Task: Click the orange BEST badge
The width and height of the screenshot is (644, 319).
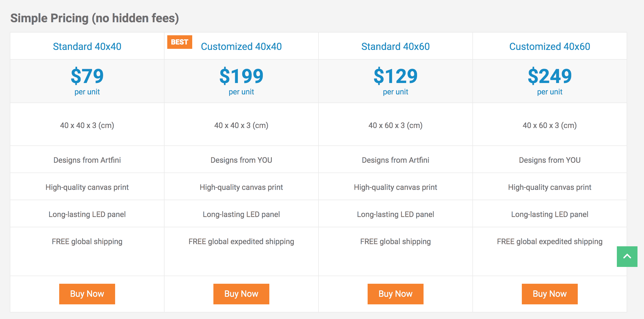Action: click(x=179, y=42)
